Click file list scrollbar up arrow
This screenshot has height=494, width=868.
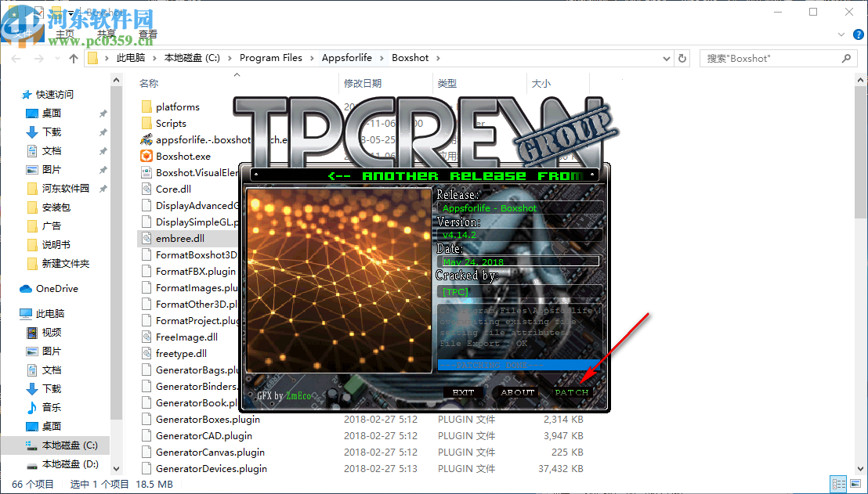pyautogui.click(x=861, y=81)
